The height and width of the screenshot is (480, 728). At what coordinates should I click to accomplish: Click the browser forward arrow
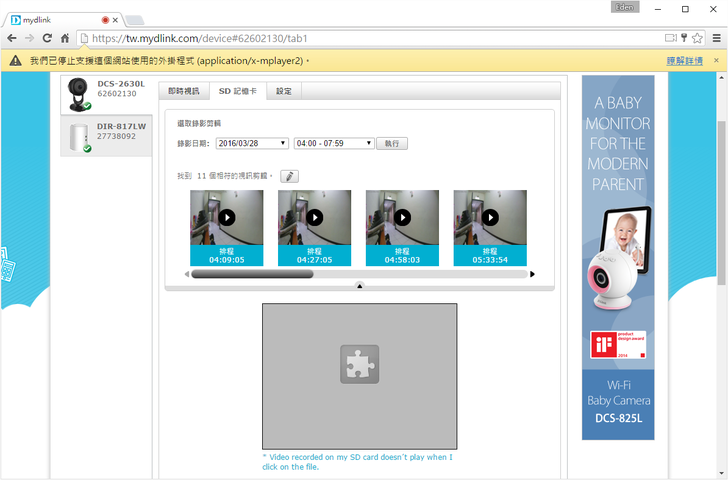29,38
